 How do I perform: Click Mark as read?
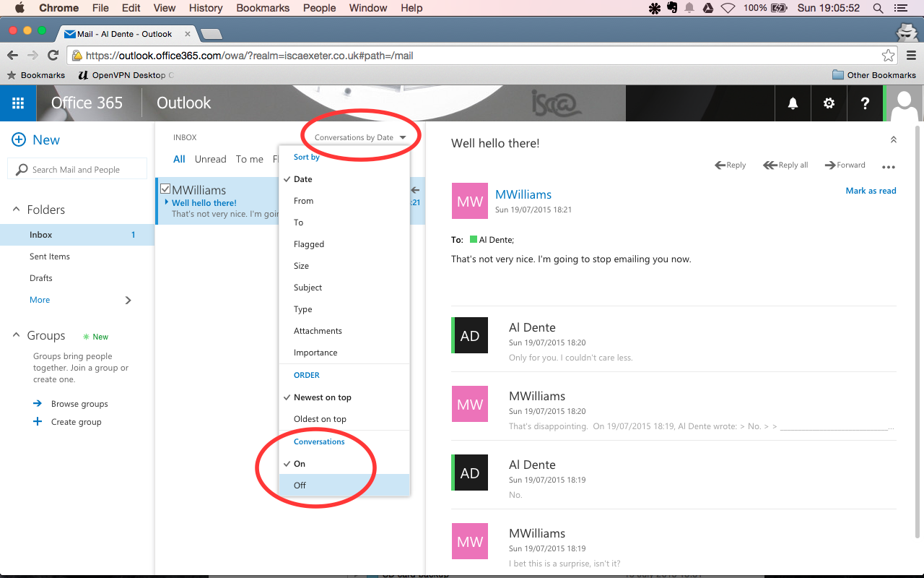point(871,191)
